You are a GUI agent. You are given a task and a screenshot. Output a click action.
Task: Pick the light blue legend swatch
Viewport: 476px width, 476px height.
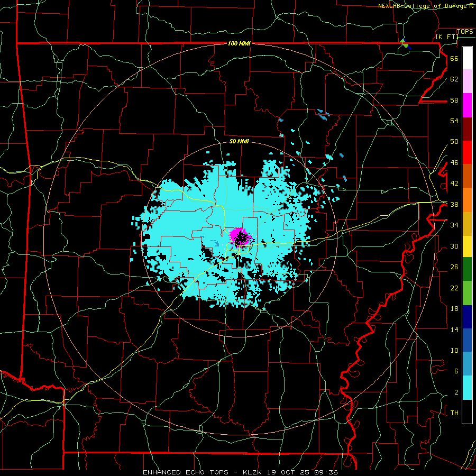[467, 364]
